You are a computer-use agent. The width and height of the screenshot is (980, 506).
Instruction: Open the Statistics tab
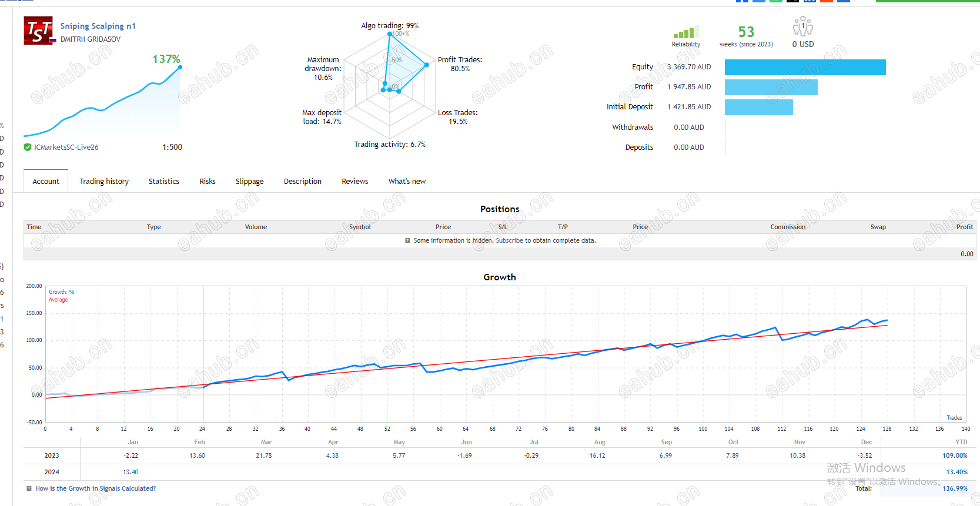164,182
